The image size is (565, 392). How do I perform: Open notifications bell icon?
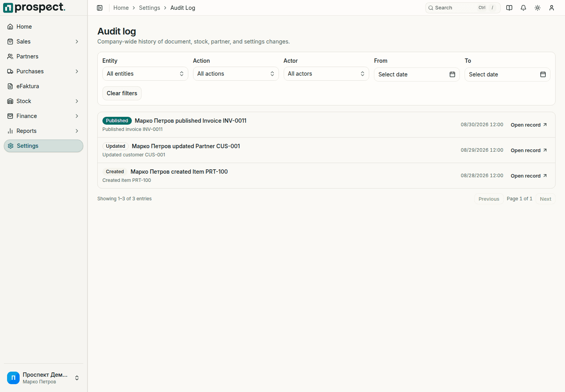523,8
